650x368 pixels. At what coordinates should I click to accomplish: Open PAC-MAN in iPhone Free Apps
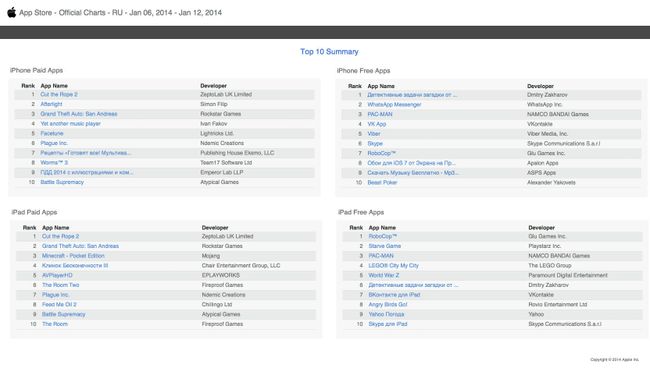[380, 114]
